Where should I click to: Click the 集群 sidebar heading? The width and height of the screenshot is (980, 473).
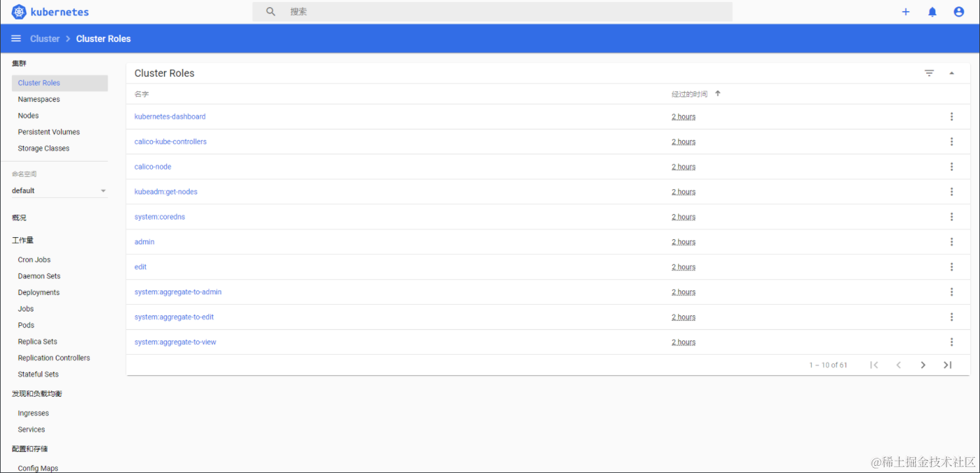tap(19, 63)
